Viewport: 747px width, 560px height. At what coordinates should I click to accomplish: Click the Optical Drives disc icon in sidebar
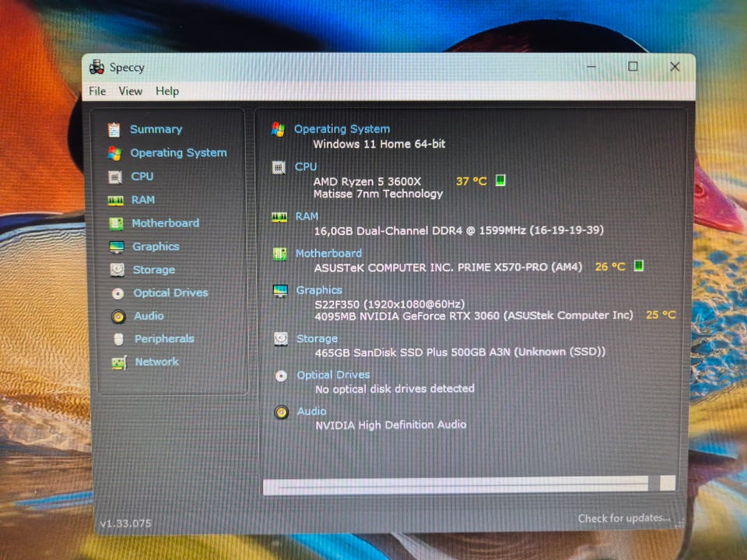117,293
